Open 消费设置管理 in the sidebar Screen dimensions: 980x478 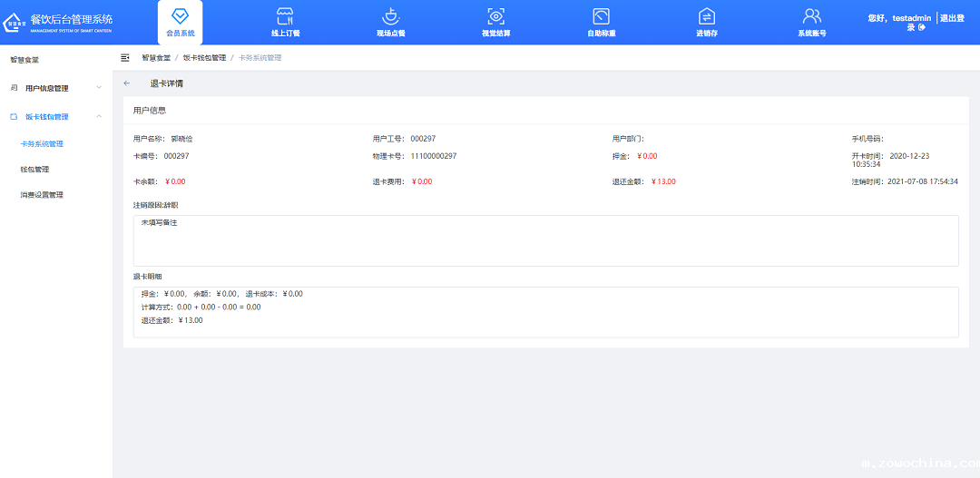(x=42, y=195)
